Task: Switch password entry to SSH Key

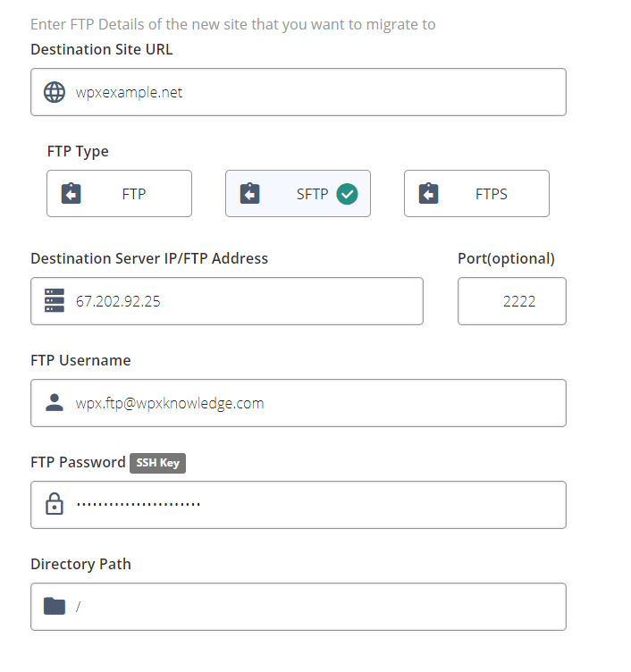Action: pos(157,463)
